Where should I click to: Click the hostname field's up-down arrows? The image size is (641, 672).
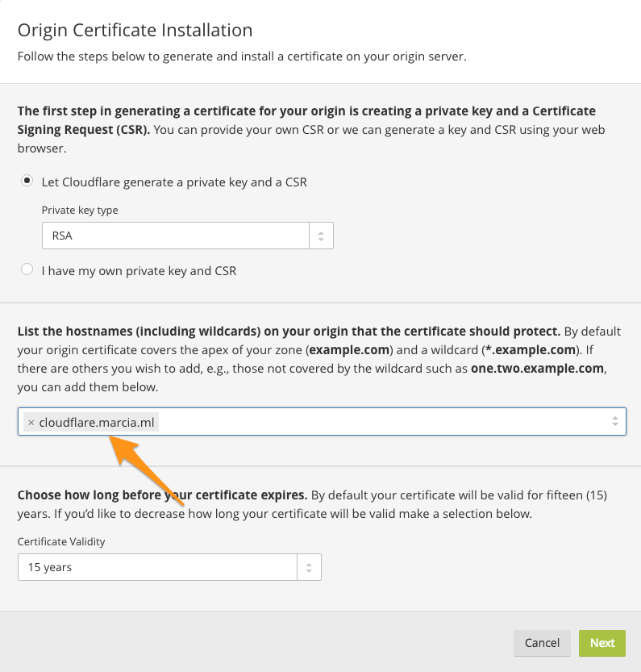coord(615,421)
